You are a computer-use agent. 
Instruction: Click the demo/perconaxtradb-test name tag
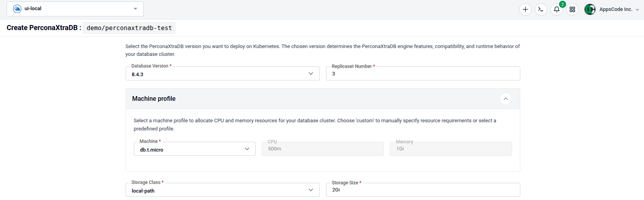click(x=129, y=28)
